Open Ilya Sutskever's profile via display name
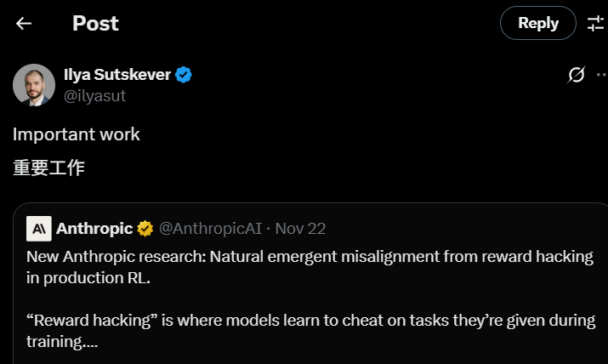This screenshot has width=608, height=364. tap(117, 75)
